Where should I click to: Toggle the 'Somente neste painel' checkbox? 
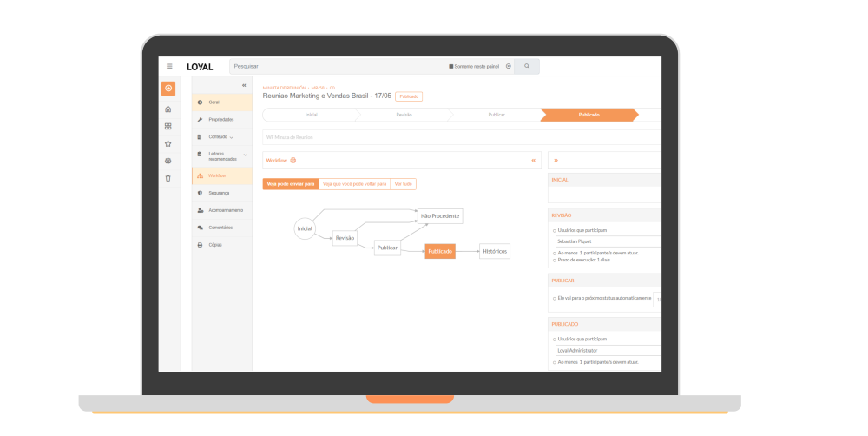click(451, 66)
